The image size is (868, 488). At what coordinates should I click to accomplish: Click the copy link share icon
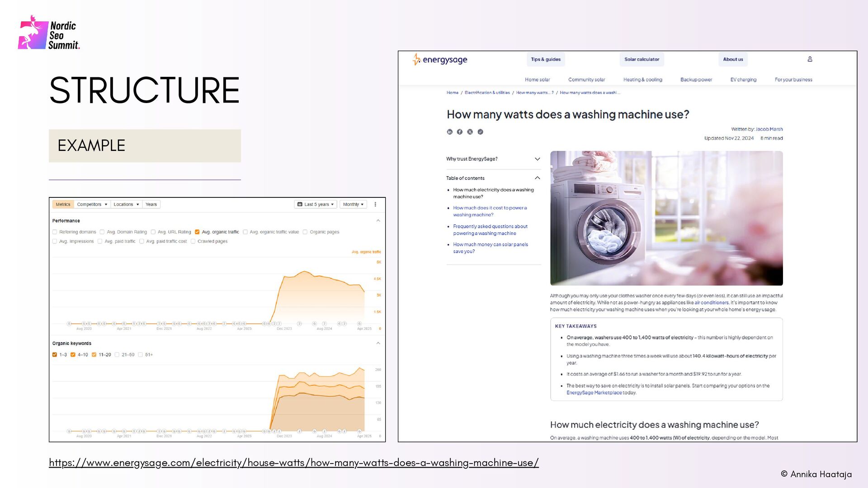[x=480, y=132]
